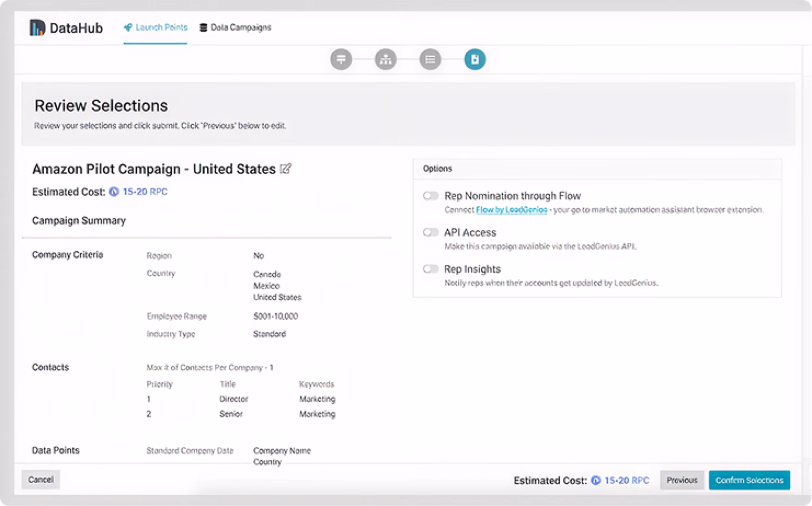Screen dimensions: 812x506
Task: Open the hierarchy step icon in the progress stepper
Action: click(385, 59)
